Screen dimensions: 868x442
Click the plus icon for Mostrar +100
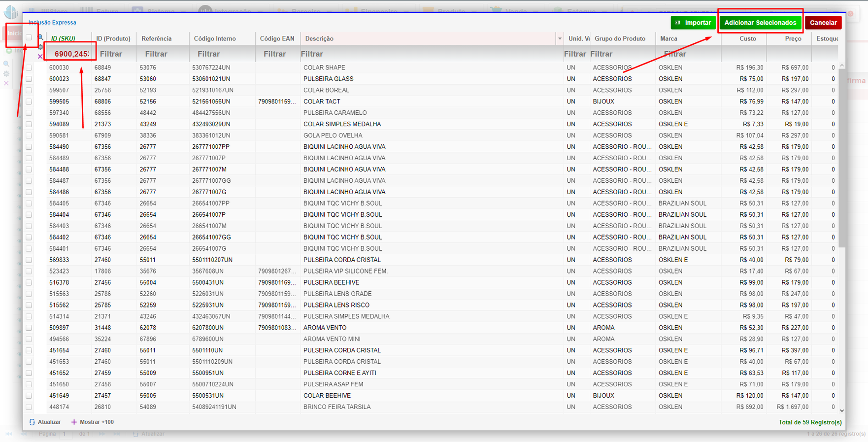pyautogui.click(x=74, y=422)
